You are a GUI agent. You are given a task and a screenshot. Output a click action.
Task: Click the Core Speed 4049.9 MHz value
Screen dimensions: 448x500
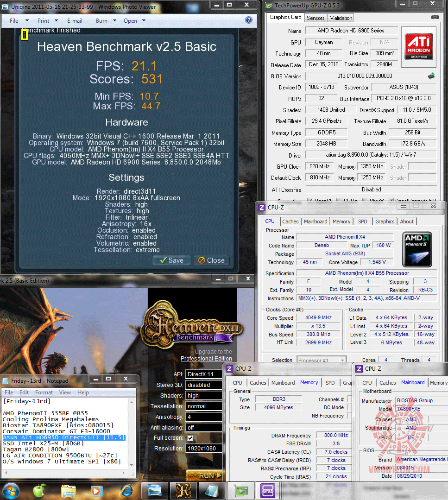point(318,317)
